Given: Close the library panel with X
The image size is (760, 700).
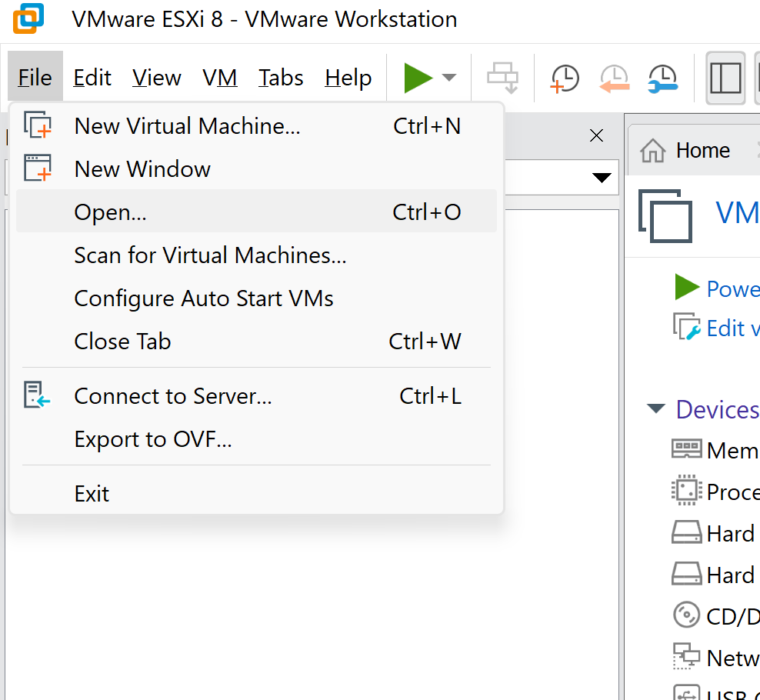Looking at the screenshot, I should [x=595, y=136].
